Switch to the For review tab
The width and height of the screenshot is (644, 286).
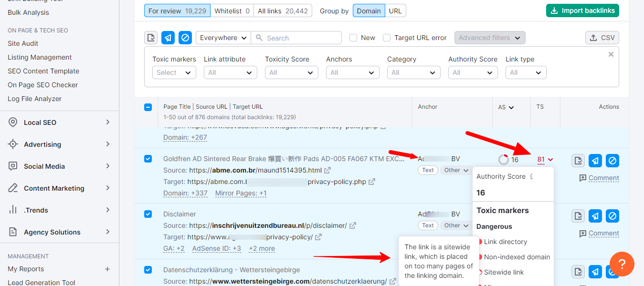coord(178,10)
